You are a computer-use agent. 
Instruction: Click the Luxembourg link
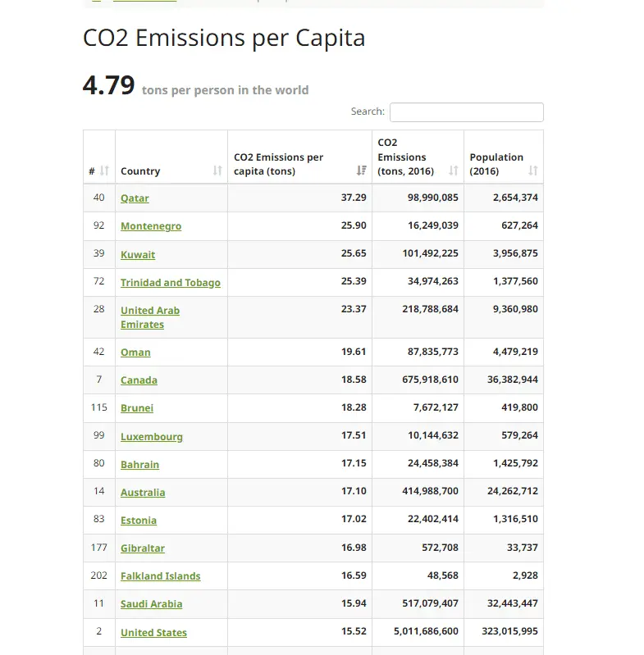[152, 437]
